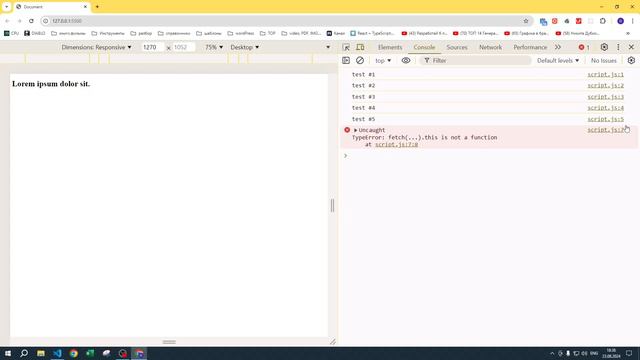
Task: Open DevTools three-dot customize menu
Action: point(618,47)
